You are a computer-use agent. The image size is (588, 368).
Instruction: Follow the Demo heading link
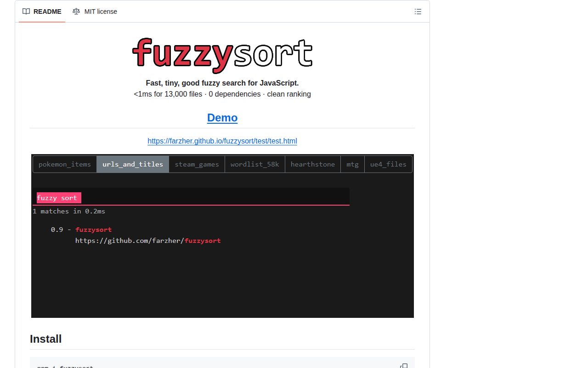click(222, 118)
